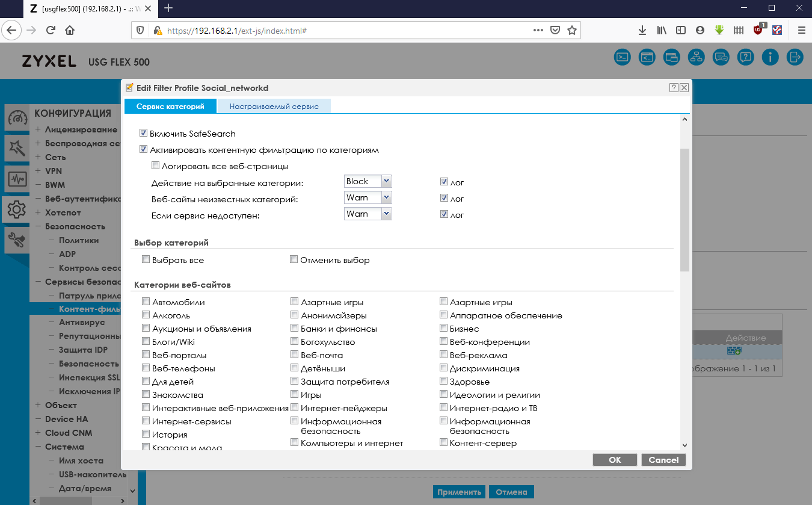
Task: Open the About info icon in header
Action: click(770, 57)
